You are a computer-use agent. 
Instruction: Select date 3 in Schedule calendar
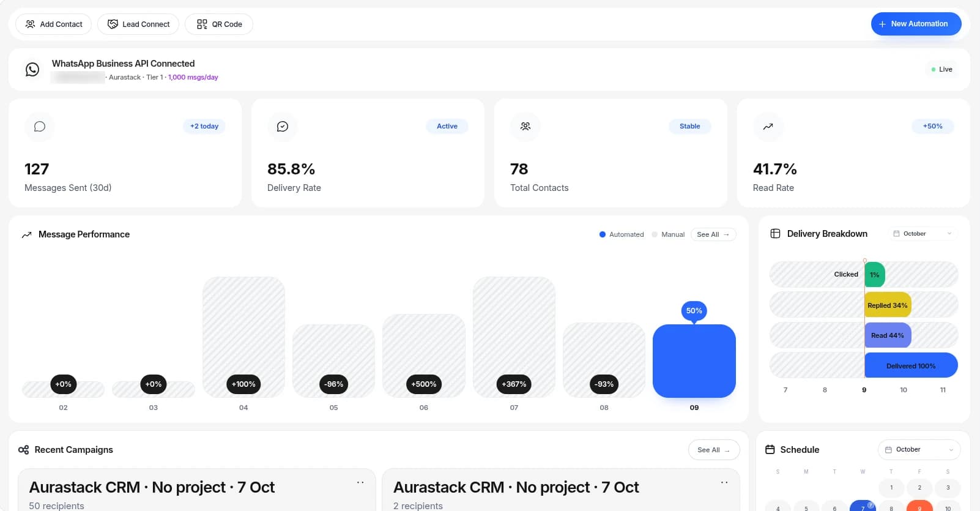click(948, 488)
